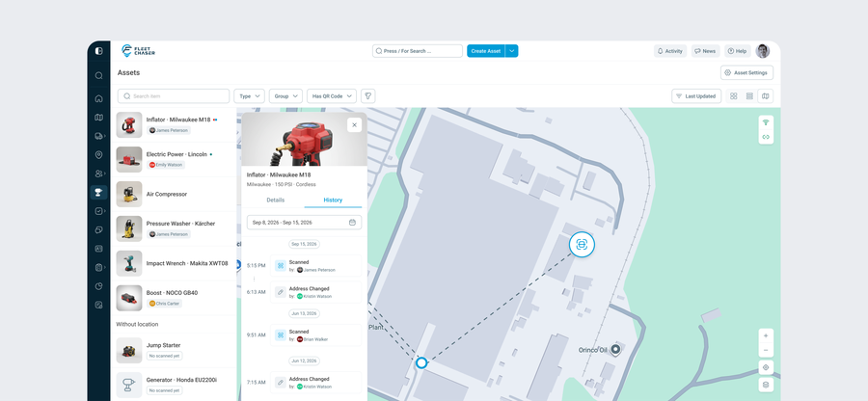Click the Create Asset button
This screenshot has width=868, height=401.
coord(486,51)
